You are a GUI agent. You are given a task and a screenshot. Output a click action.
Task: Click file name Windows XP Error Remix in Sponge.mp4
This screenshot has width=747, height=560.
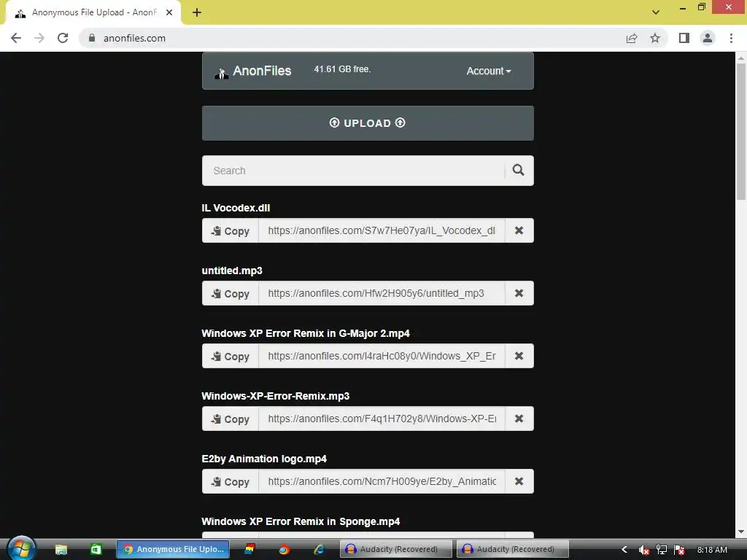point(301,521)
